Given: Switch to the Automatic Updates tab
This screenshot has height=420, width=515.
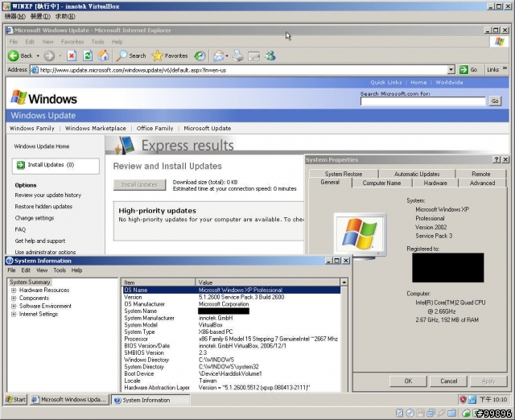Looking at the screenshot, I should [x=417, y=174].
